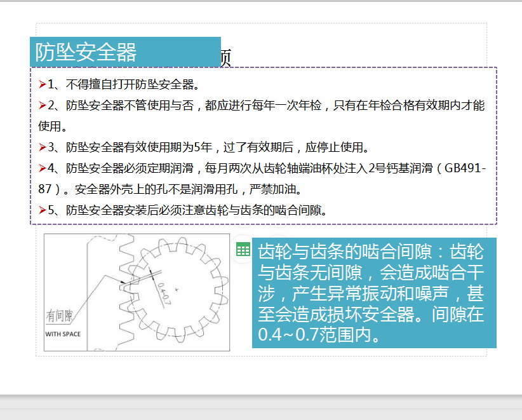522x420 pixels.
Task: Click the 有间隙 label in the diagram
Action: coord(62,316)
